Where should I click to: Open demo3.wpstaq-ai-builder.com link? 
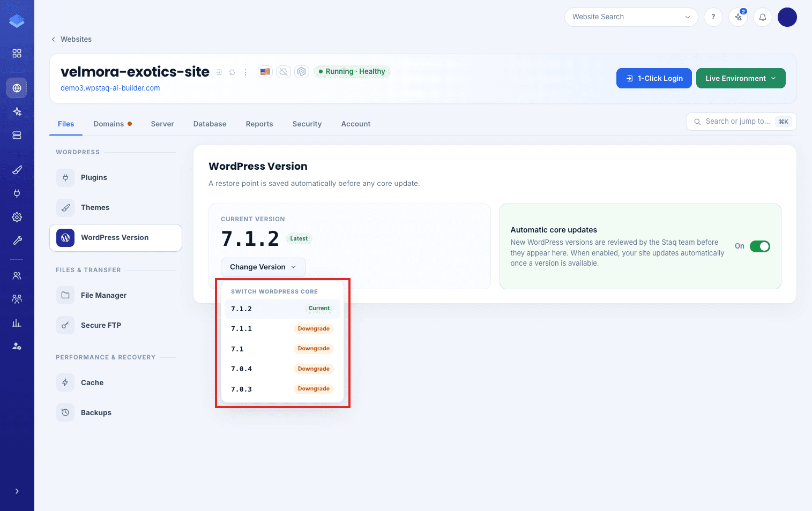[x=110, y=88]
